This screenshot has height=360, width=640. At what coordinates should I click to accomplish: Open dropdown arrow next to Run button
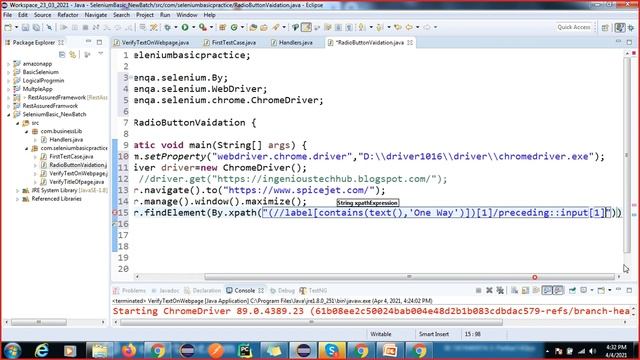tap(193, 27)
